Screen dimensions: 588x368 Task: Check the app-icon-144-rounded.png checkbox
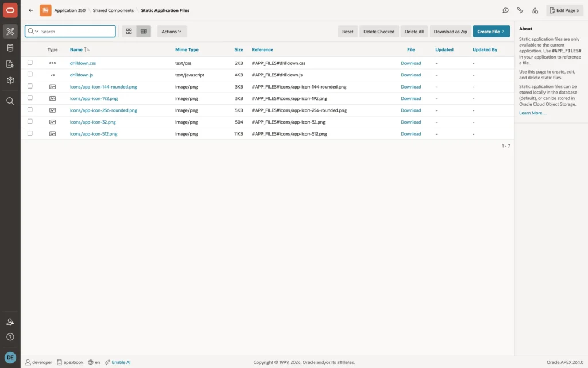pyautogui.click(x=30, y=86)
